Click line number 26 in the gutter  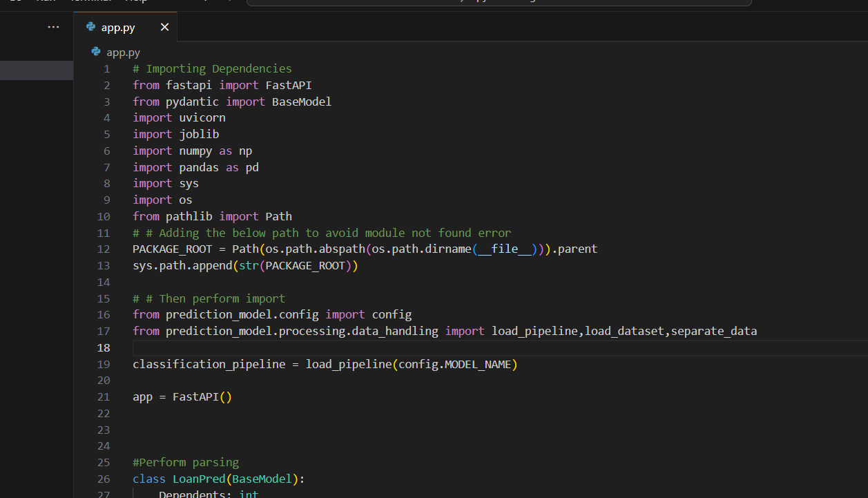(104, 479)
